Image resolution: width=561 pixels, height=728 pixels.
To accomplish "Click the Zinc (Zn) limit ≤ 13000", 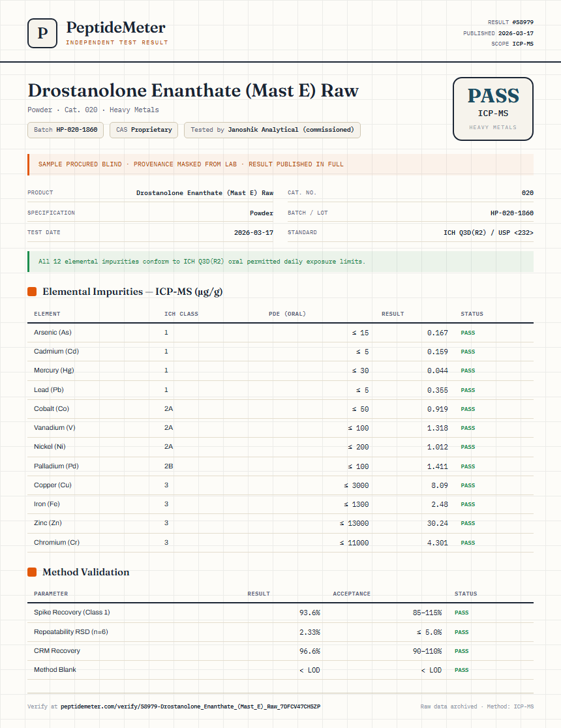I will coord(354,523).
